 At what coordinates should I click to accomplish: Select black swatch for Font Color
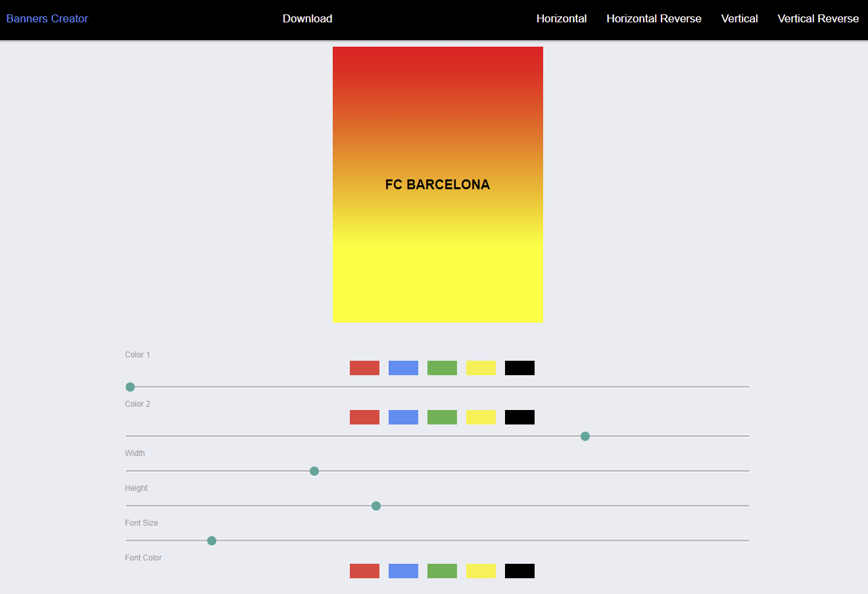point(519,570)
